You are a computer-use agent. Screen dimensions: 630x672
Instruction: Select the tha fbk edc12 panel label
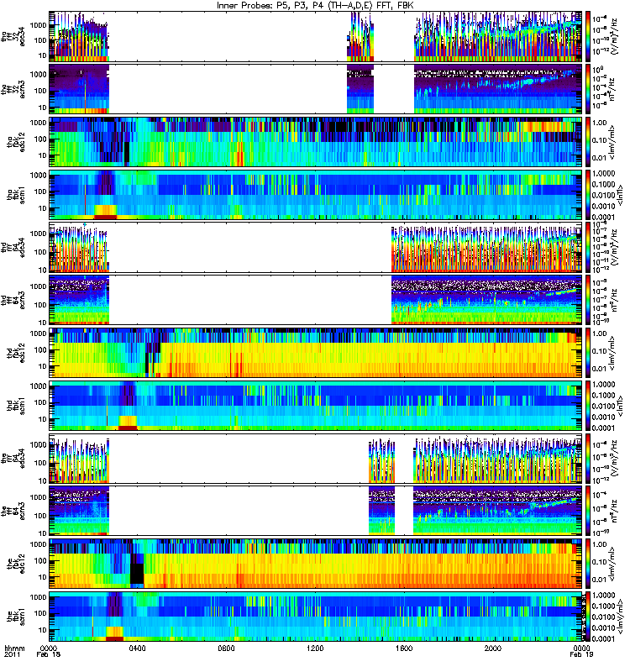(x=16, y=142)
